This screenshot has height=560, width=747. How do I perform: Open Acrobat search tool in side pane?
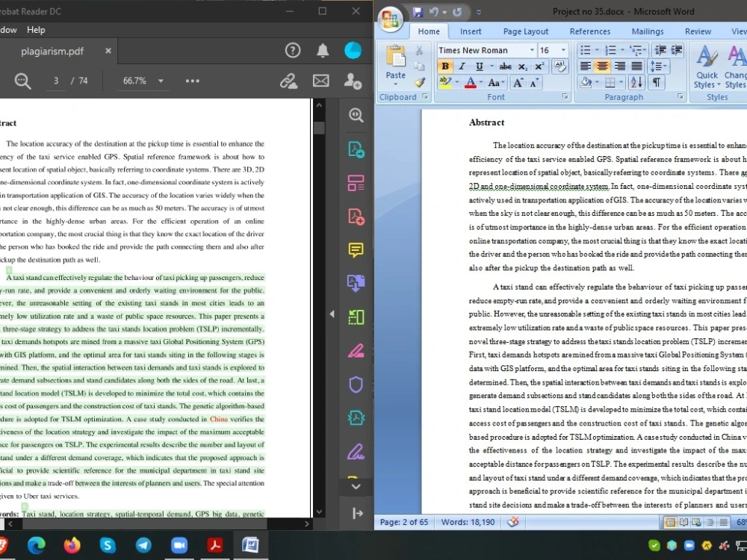click(356, 115)
